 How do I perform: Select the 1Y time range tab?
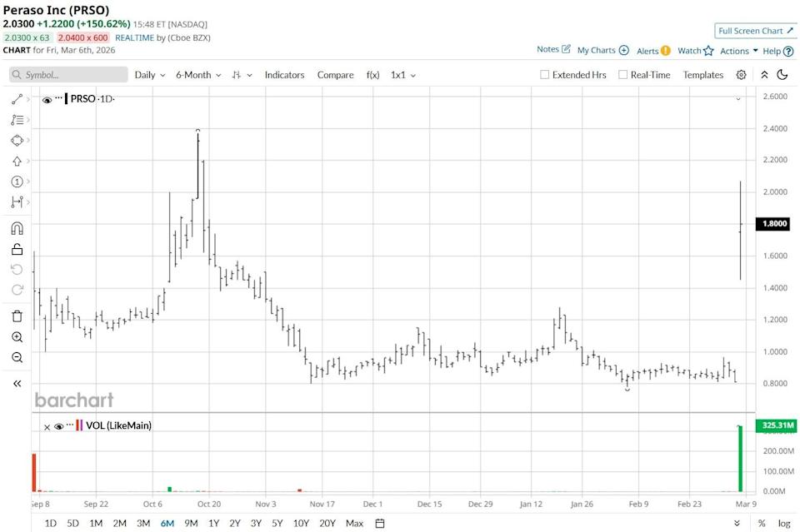coord(213,523)
